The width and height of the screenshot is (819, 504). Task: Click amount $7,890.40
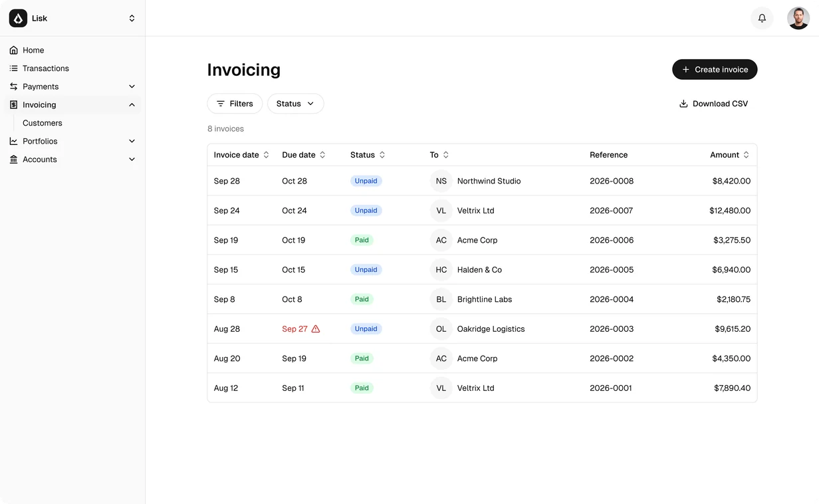733,388
